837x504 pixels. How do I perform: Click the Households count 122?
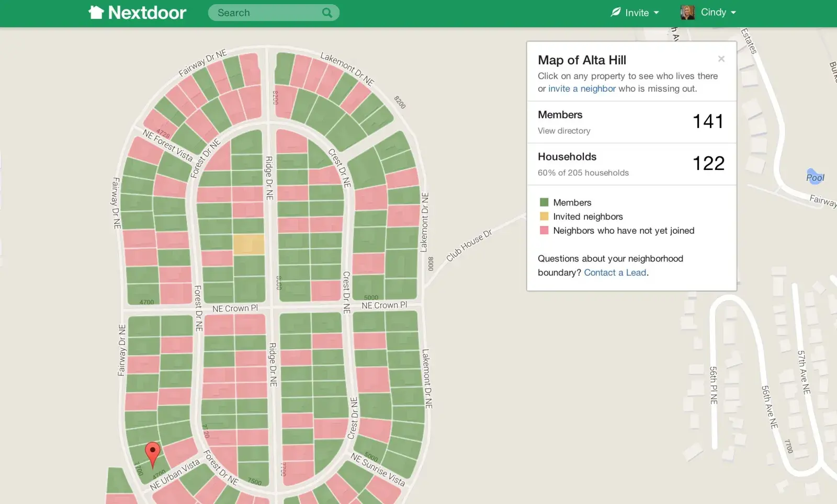pyautogui.click(x=708, y=163)
